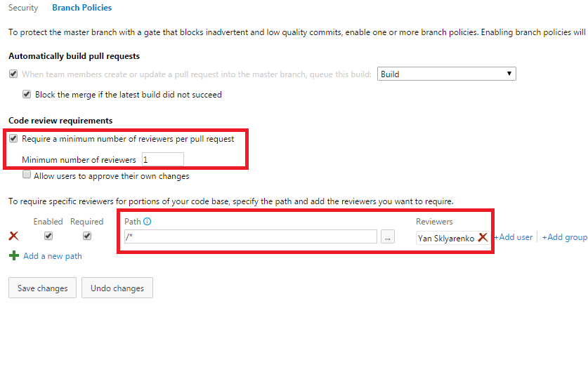Click the green plus add path icon

(x=14, y=256)
